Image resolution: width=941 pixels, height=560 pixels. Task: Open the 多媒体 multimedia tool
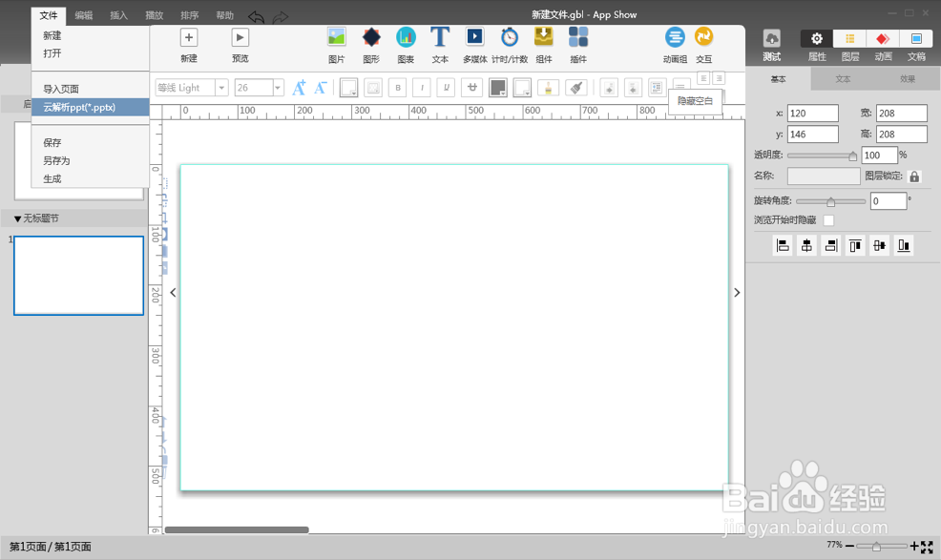click(474, 37)
